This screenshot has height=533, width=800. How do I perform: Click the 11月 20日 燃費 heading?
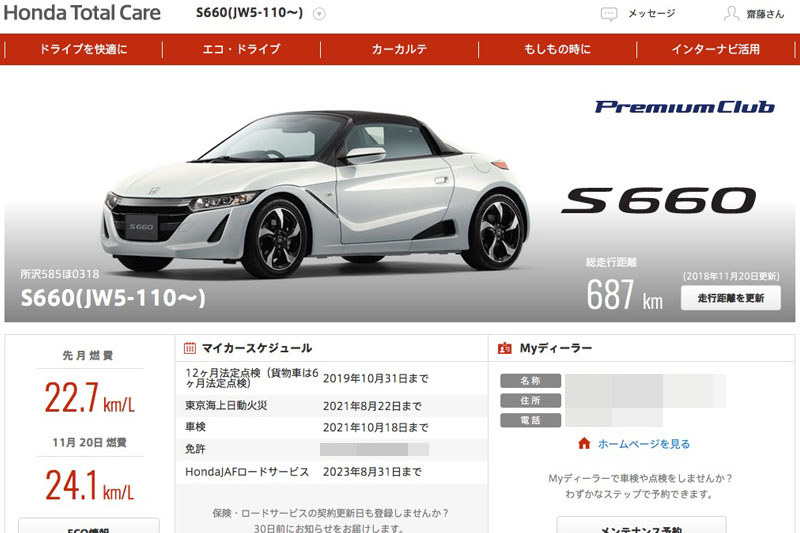pos(89,442)
